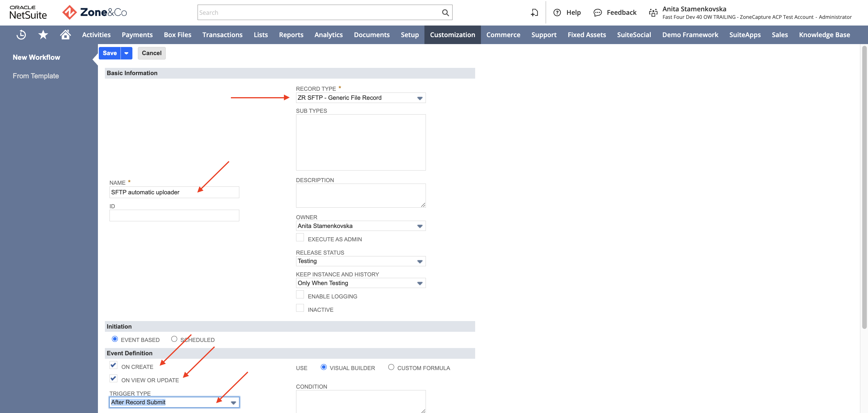868x413 pixels.
Task: Open the Analytics menu
Action: [x=329, y=35]
